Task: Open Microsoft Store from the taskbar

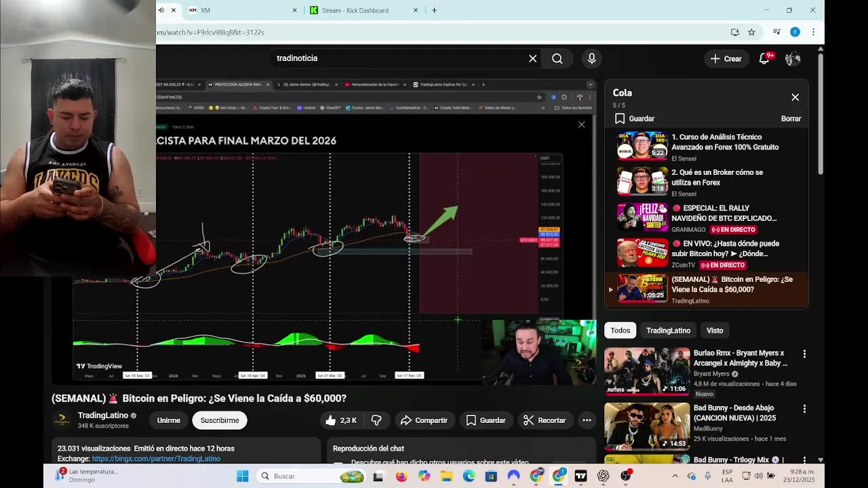Action: click(x=491, y=476)
